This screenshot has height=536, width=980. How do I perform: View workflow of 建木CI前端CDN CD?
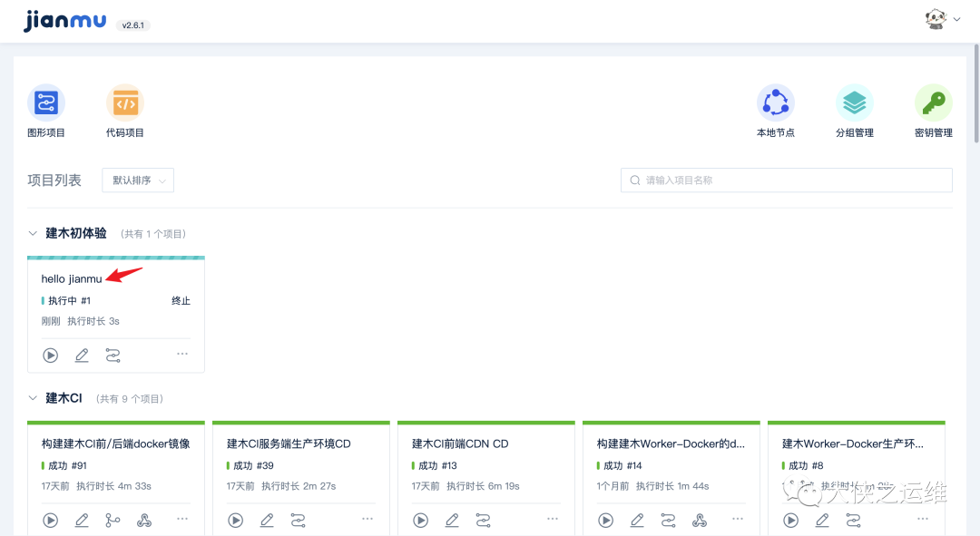tap(483, 521)
